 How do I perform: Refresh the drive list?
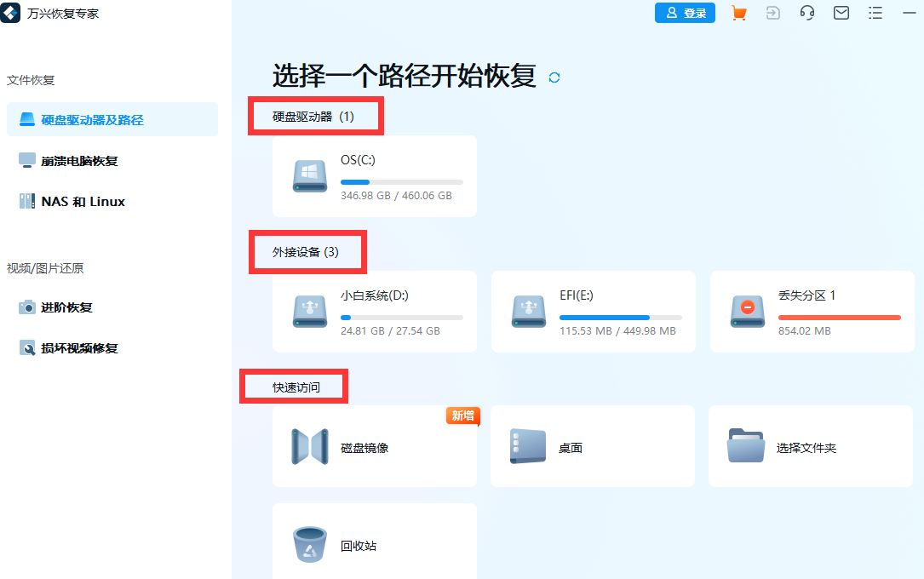[x=554, y=77]
